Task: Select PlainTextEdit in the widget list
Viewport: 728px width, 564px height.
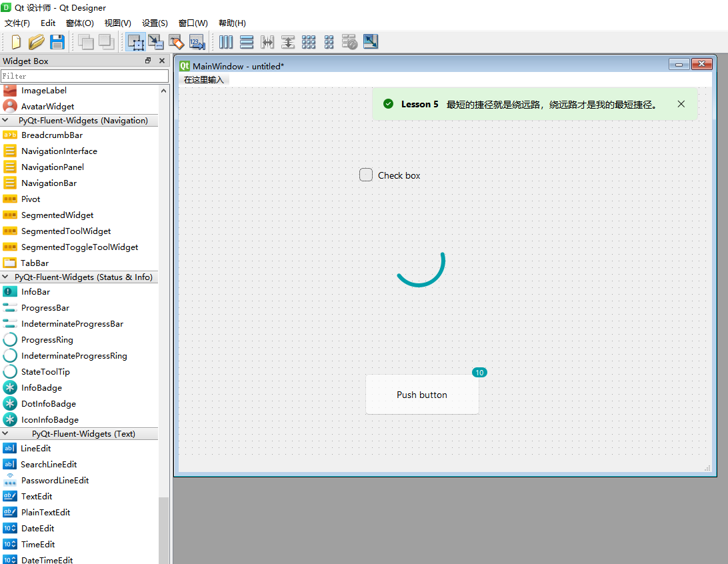Action: point(45,513)
